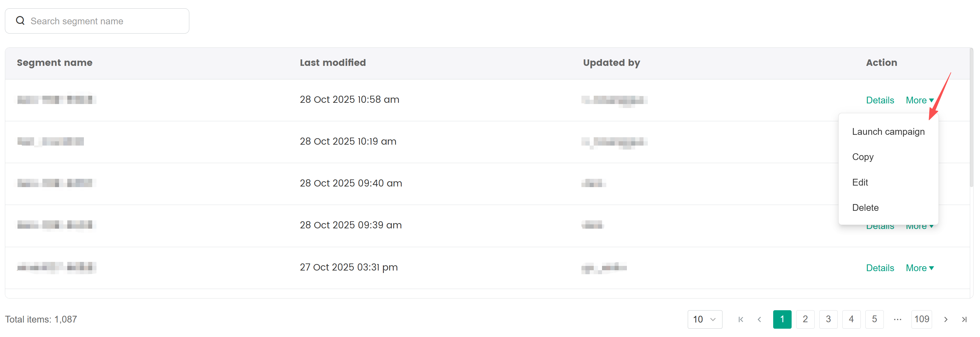
Task: Click the pagination ellipsis icon
Action: (x=897, y=319)
